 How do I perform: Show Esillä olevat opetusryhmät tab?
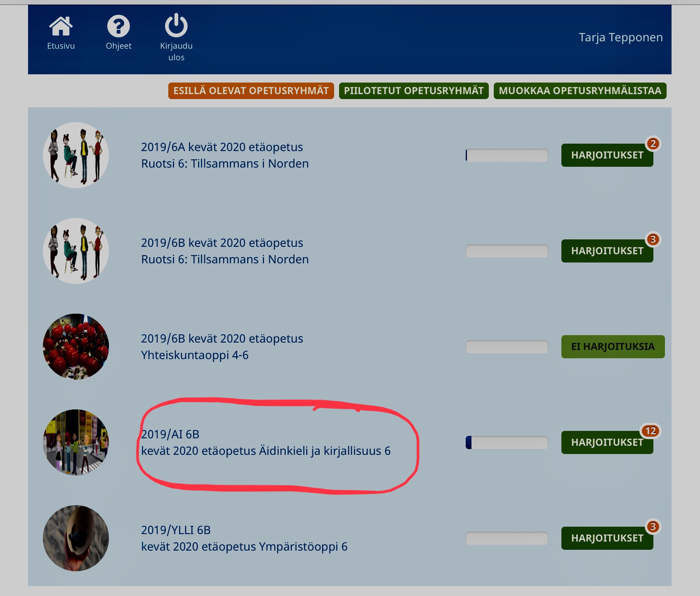(x=251, y=91)
